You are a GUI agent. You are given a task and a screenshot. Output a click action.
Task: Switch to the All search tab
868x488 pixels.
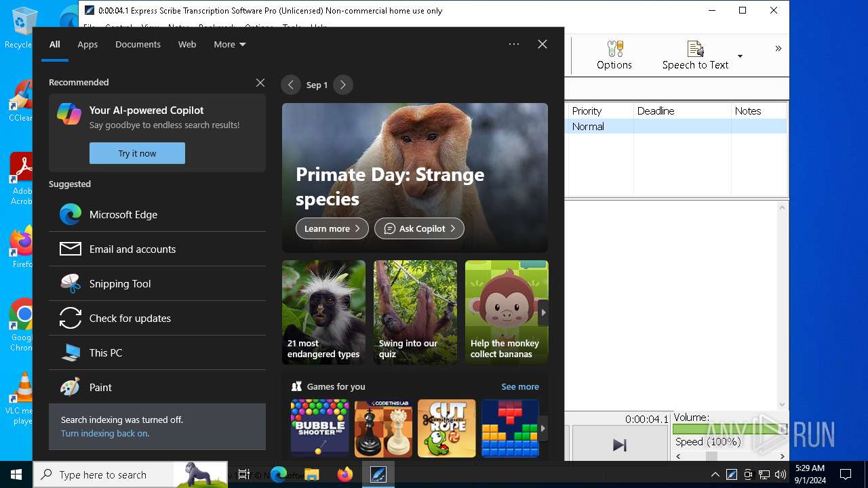54,44
